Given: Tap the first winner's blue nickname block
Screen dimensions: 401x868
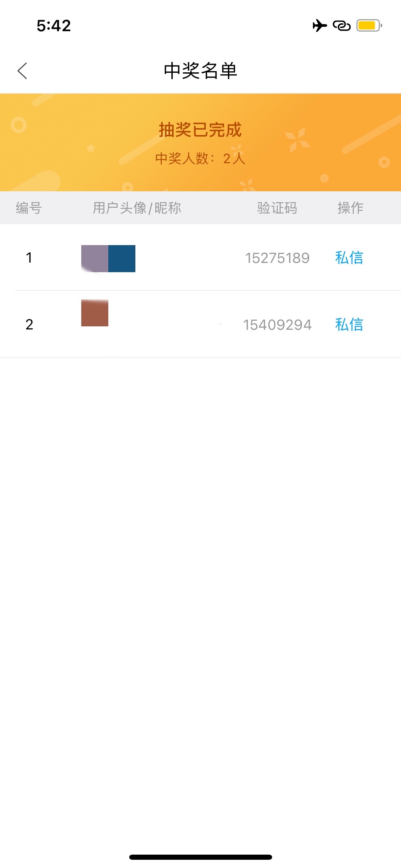Looking at the screenshot, I should 122,258.
